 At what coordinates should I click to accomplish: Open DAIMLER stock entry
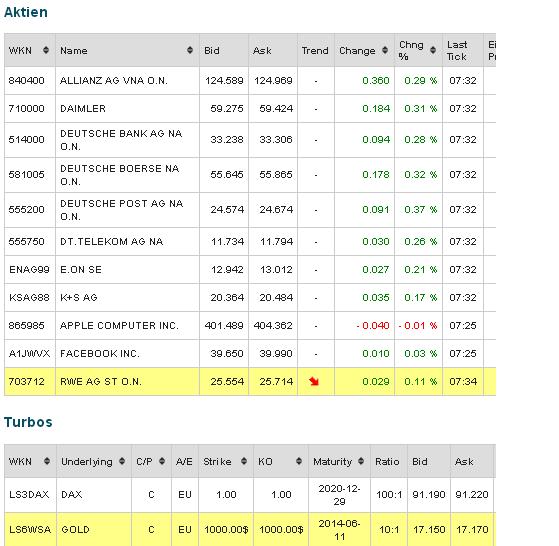tap(83, 109)
